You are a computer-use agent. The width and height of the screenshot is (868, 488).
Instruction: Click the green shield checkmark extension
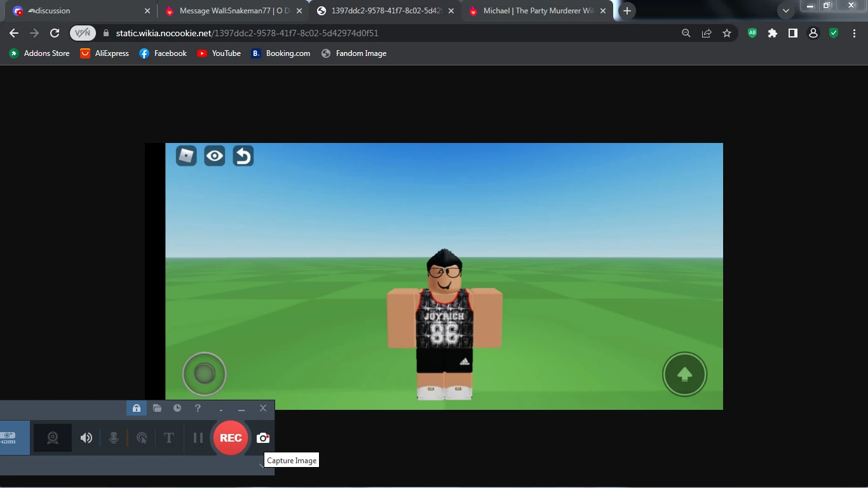coord(834,33)
